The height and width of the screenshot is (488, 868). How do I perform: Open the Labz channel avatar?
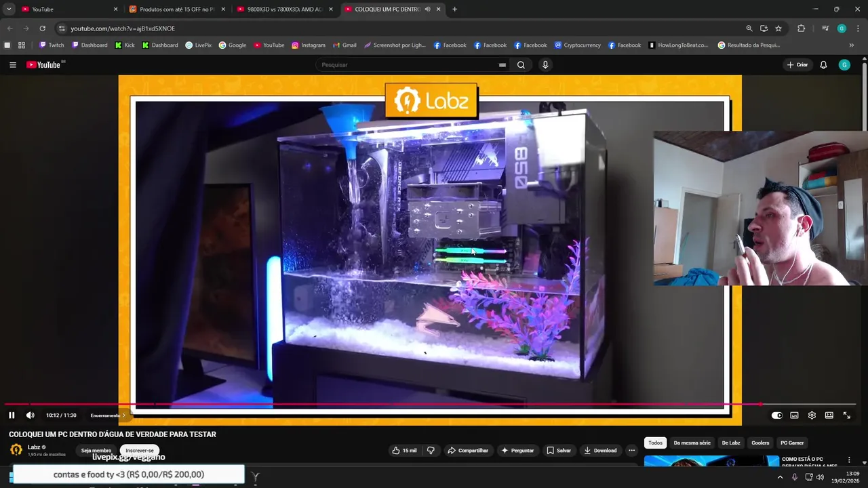[16, 450]
